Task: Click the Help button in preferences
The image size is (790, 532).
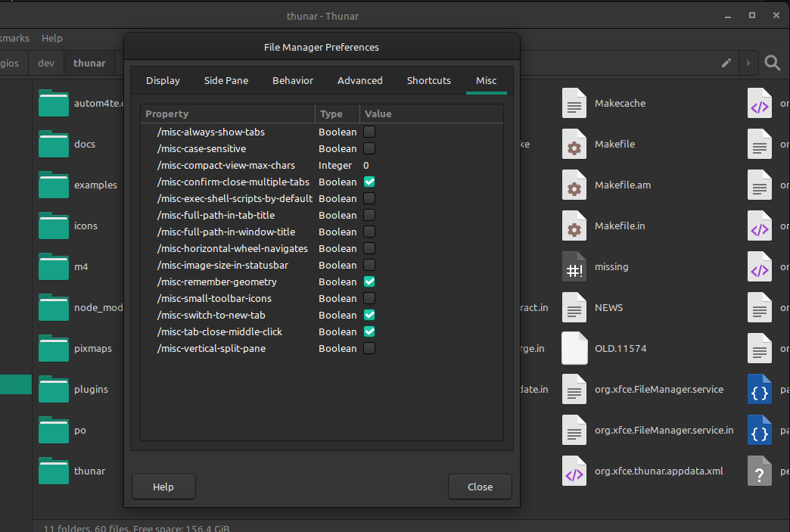Action: click(163, 487)
